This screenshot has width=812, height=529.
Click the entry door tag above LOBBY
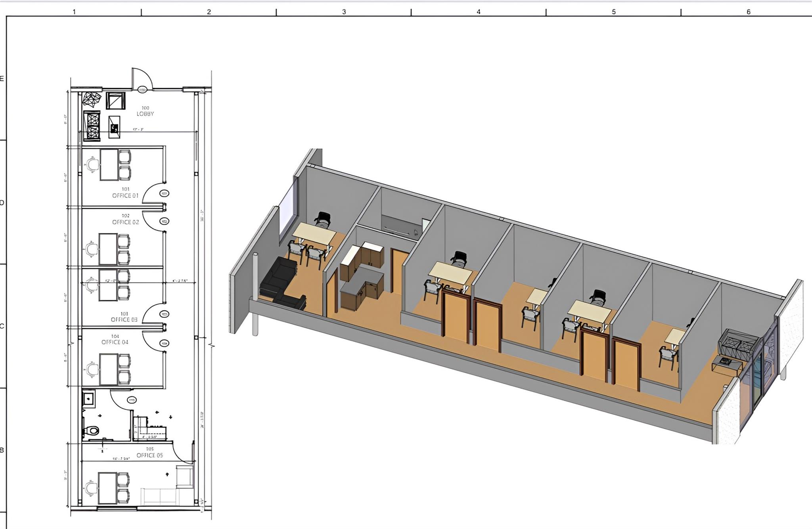point(142,90)
